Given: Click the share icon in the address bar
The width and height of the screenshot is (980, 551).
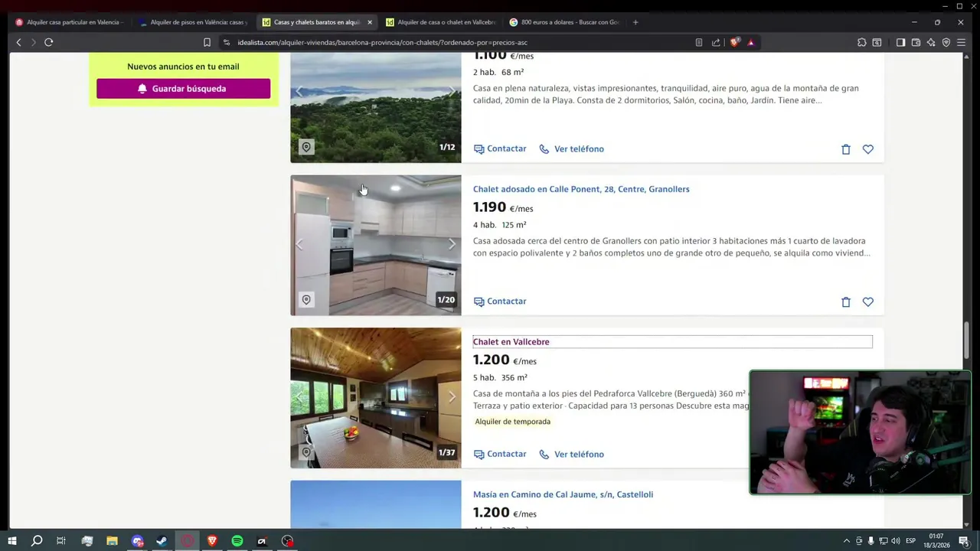Looking at the screenshot, I should [716, 42].
